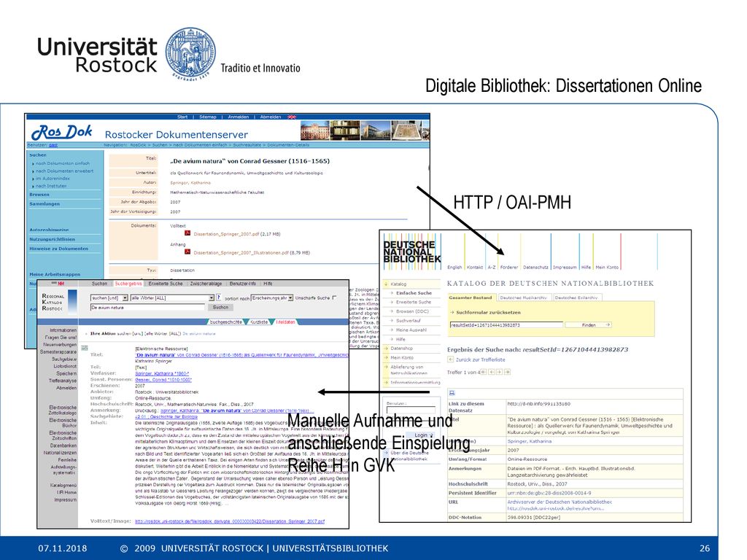Click the help question mark icon in the catalog search
This screenshot has width=747, height=560.
[x=219, y=297]
